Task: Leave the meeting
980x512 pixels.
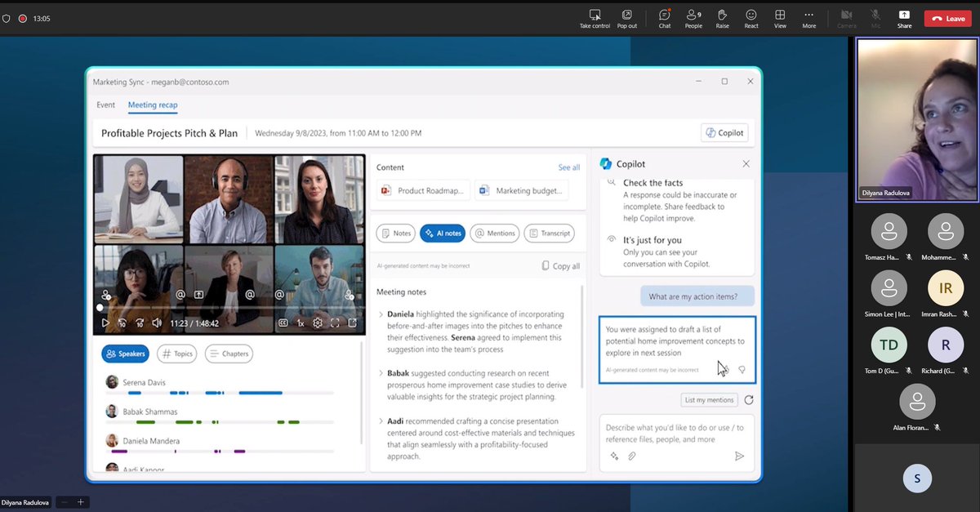Action: click(x=947, y=18)
